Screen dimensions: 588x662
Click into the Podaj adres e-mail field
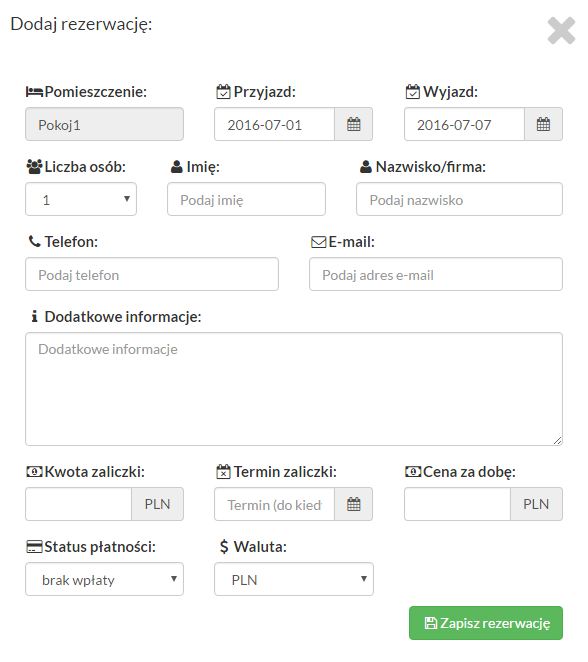point(436,274)
